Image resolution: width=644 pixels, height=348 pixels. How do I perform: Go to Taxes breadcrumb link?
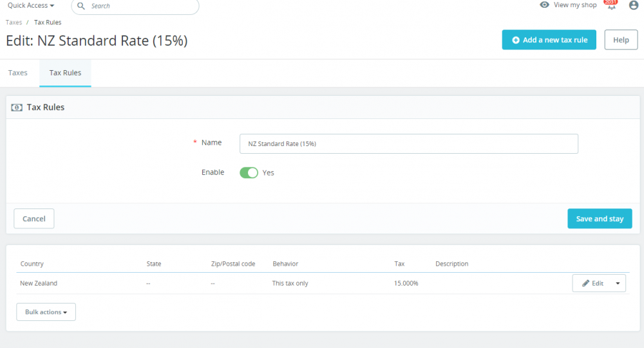(14, 22)
